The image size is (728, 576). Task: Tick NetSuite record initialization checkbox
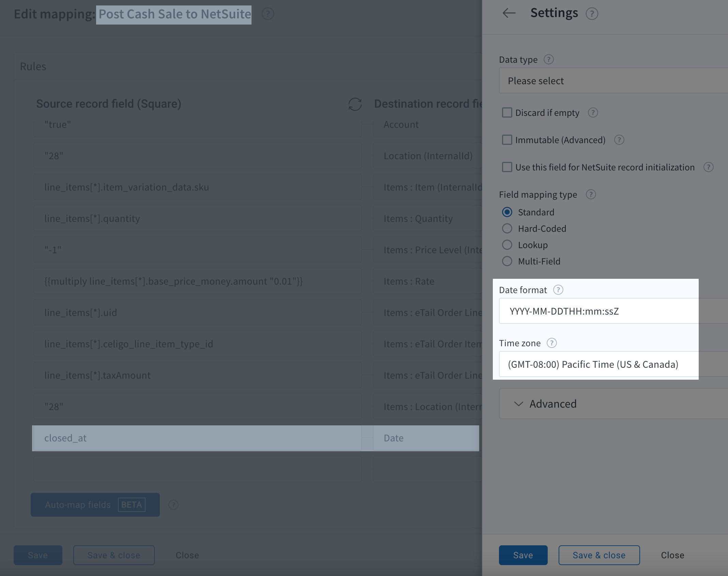tap(507, 167)
